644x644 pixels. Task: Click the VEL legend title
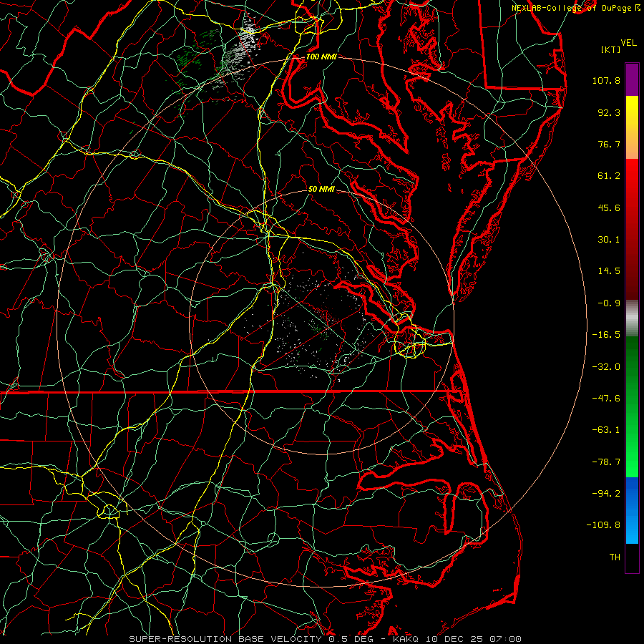[x=628, y=43]
